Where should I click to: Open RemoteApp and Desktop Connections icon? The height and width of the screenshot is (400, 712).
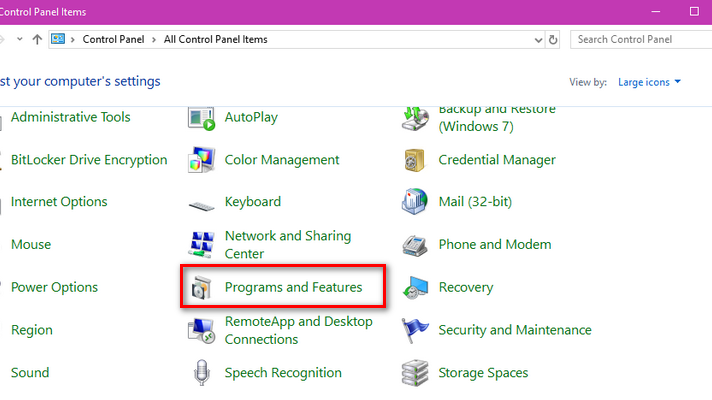202,331
